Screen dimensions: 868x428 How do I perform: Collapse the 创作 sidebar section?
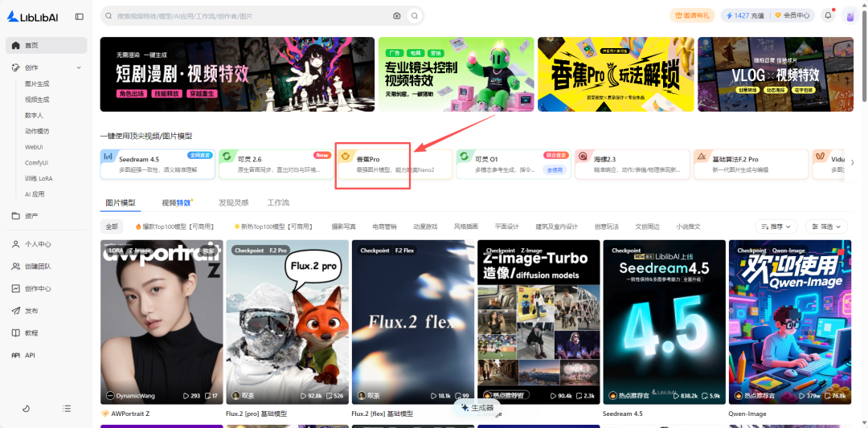[x=79, y=68]
